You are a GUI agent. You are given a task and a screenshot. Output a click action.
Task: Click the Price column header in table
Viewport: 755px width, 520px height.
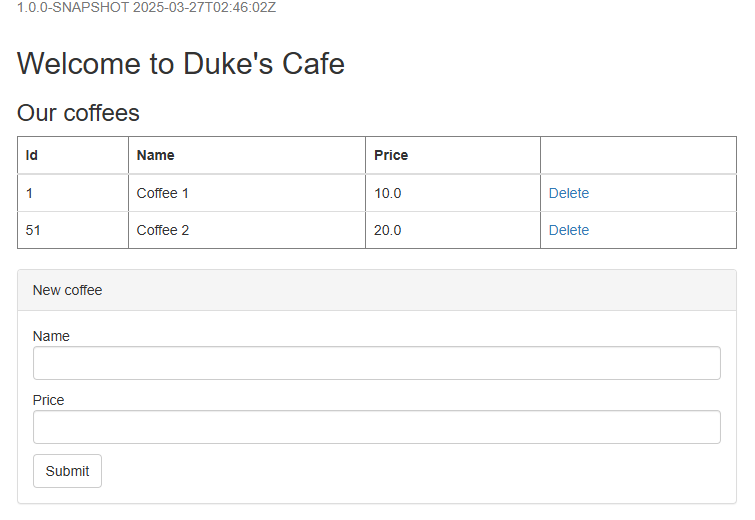pos(391,155)
